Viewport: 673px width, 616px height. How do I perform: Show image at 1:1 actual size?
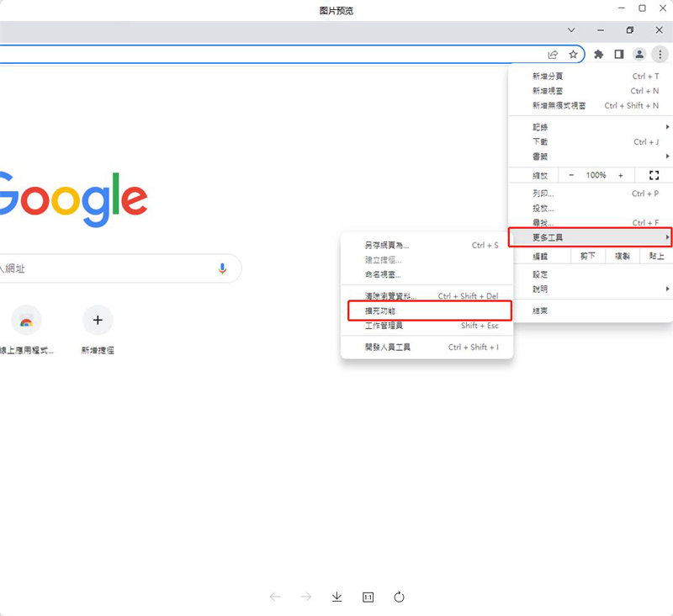368,597
